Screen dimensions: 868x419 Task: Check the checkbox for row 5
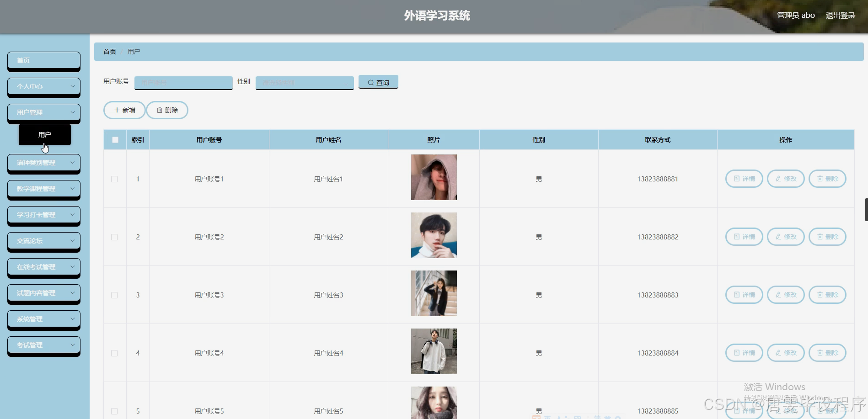click(x=114, y=411)
